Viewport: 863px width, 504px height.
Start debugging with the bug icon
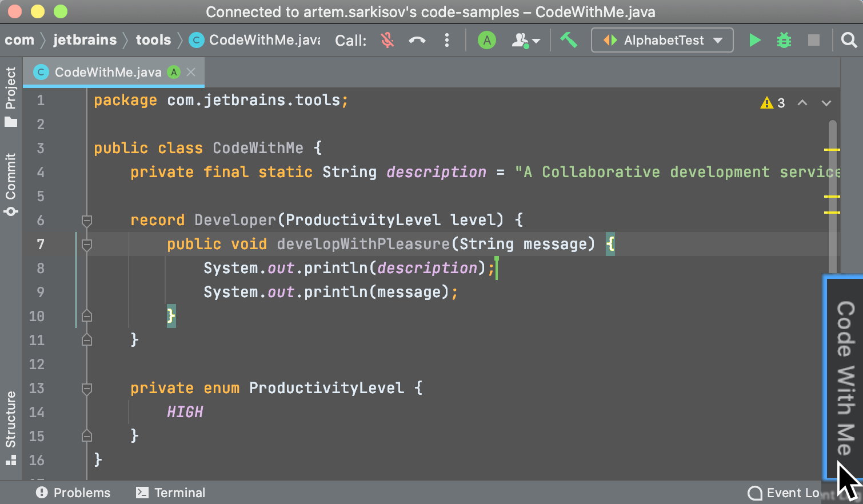coord(784,40)
